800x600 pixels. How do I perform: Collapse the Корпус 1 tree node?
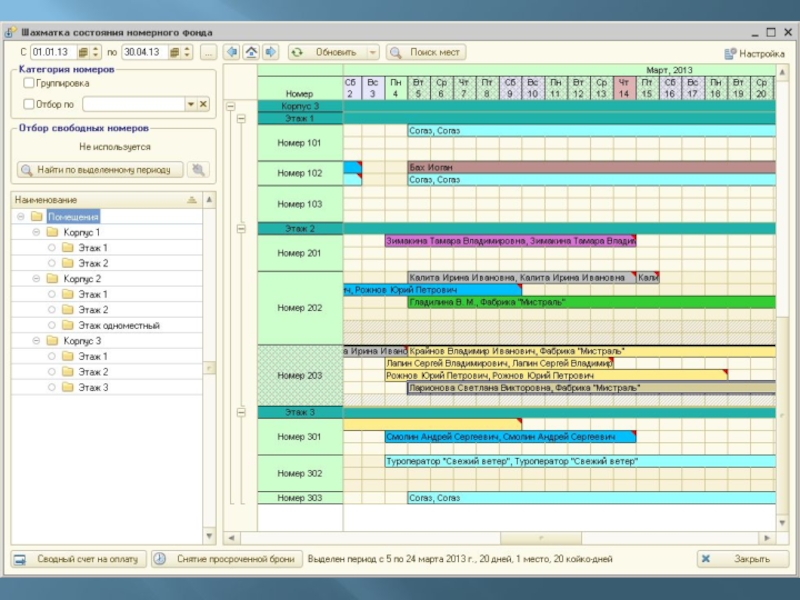36,232
